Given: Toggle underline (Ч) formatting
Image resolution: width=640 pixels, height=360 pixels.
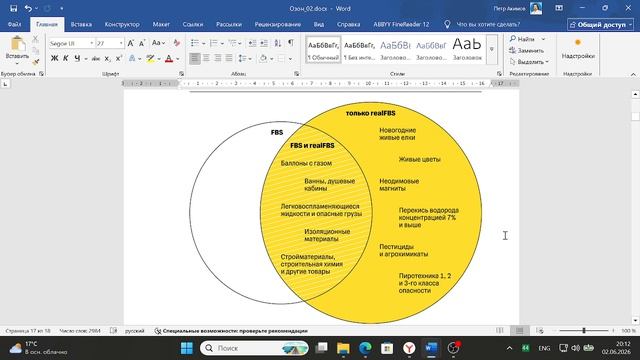Looking at the screenshot, I should point(77,59).
